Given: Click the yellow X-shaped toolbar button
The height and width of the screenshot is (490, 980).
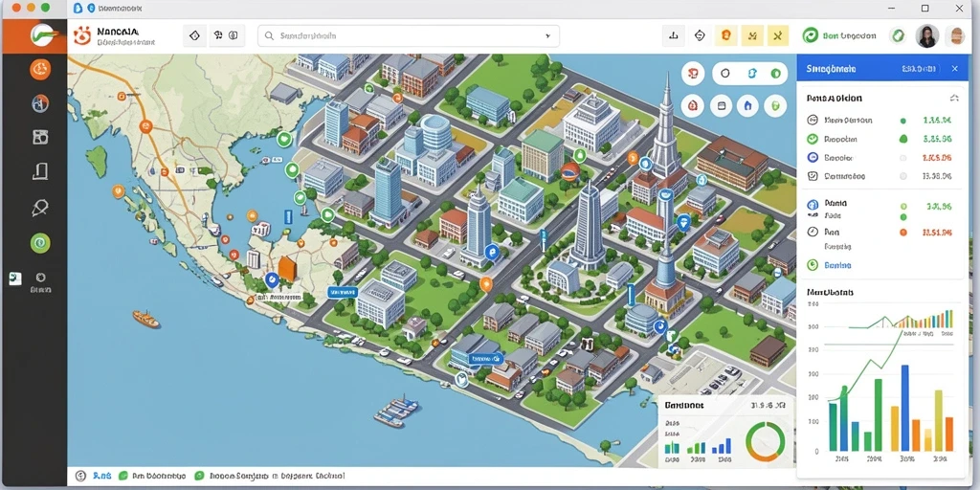Looking at the screenshot, I should [777, 36].
